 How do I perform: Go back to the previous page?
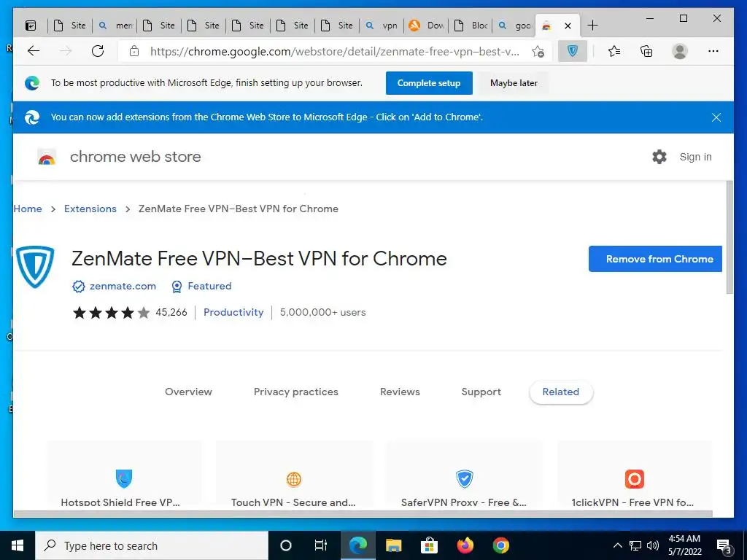[34, 51]
